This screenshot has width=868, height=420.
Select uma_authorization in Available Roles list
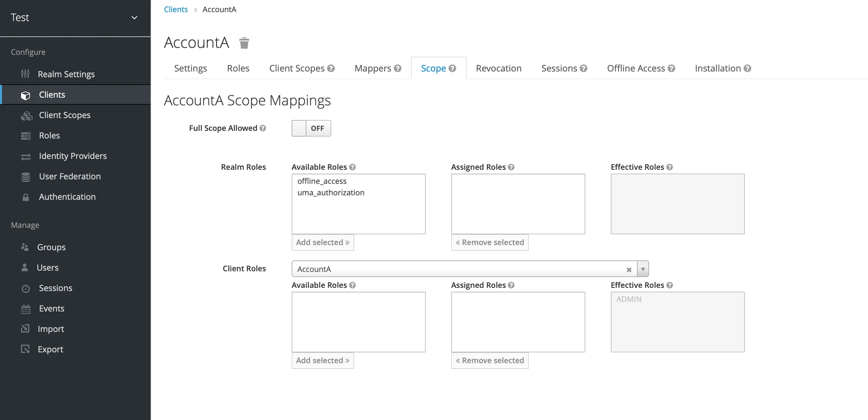tap(331, 192)
